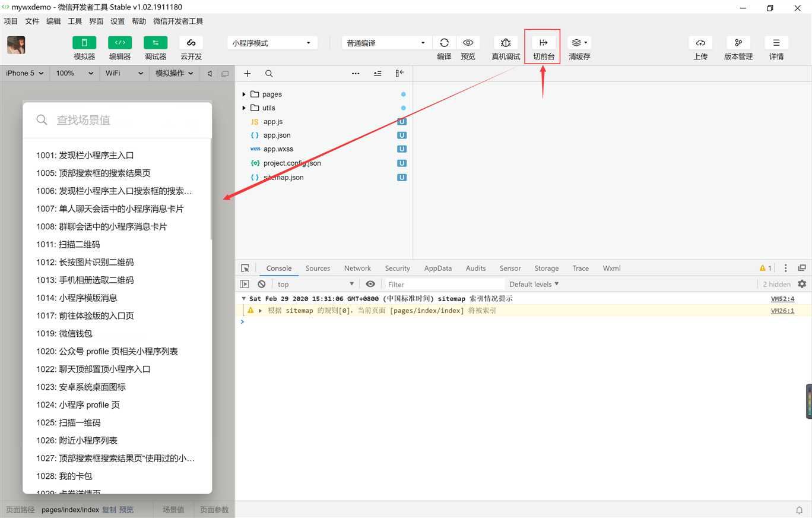Image resolution: width=812 pixels, height=518 pixels.
Task: Toggle the 编辑器 editor panel button
Action: [x=120, y=43]
